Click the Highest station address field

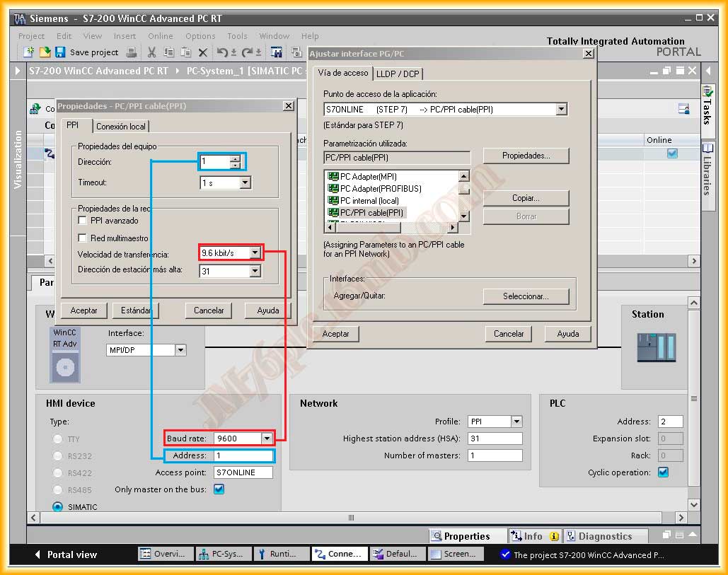click(495, 438)
